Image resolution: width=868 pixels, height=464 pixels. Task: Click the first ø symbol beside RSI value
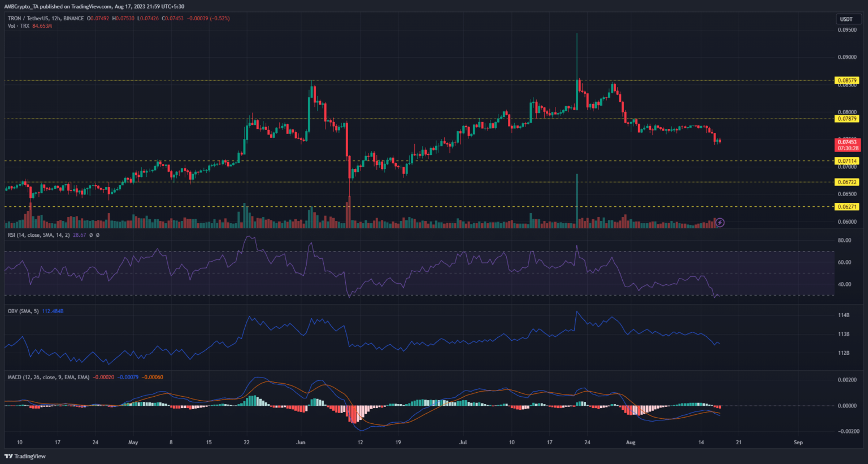coord(91,235)
